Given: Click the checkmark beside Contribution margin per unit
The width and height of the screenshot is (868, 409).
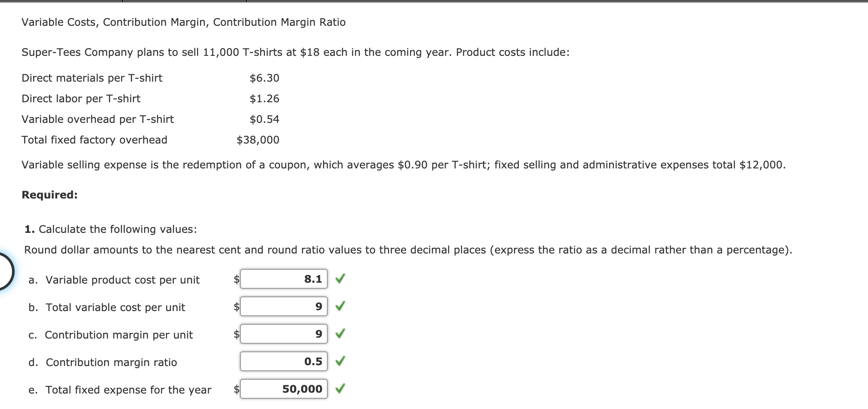Looking at the screenshot, I should (340, 334).
